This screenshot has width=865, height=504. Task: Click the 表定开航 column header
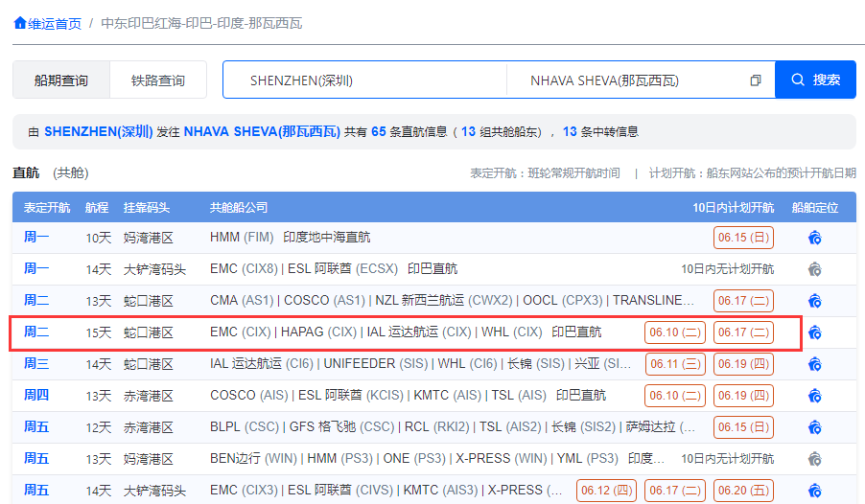tap(47, 208)
